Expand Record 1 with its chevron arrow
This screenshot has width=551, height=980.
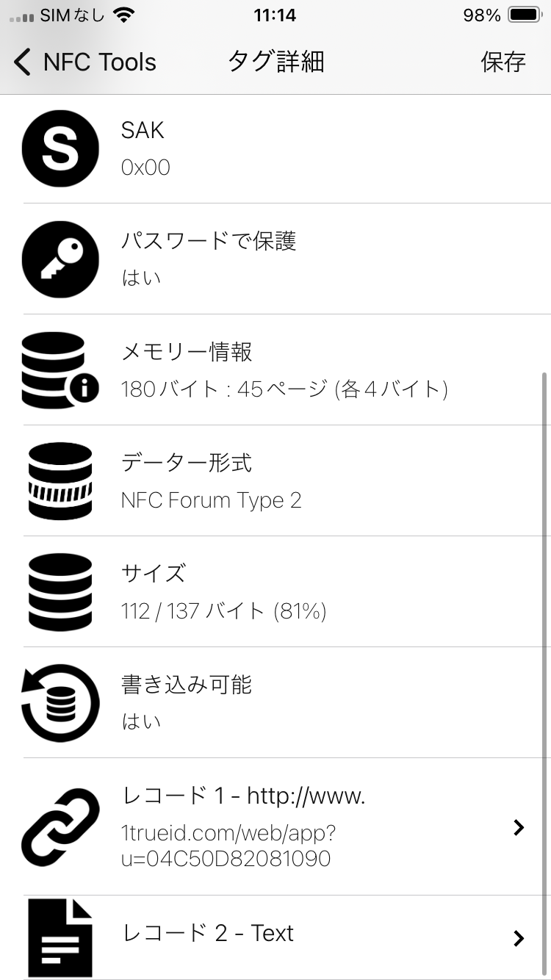point(519,827)
